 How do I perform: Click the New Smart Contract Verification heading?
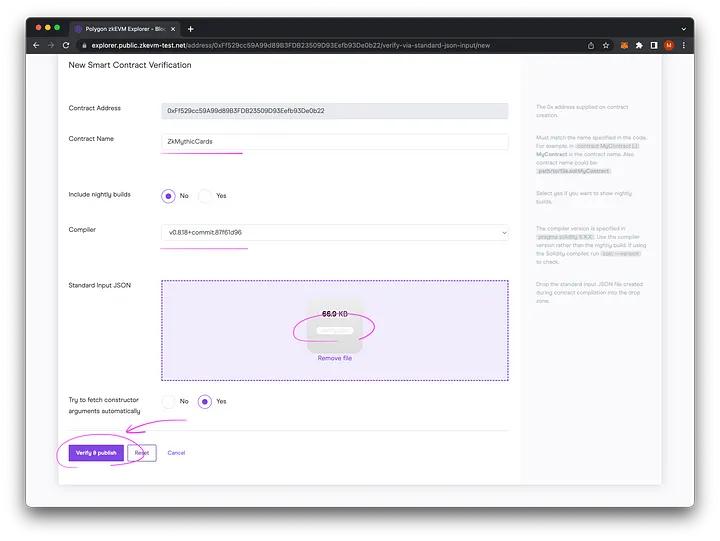[130, 65]
